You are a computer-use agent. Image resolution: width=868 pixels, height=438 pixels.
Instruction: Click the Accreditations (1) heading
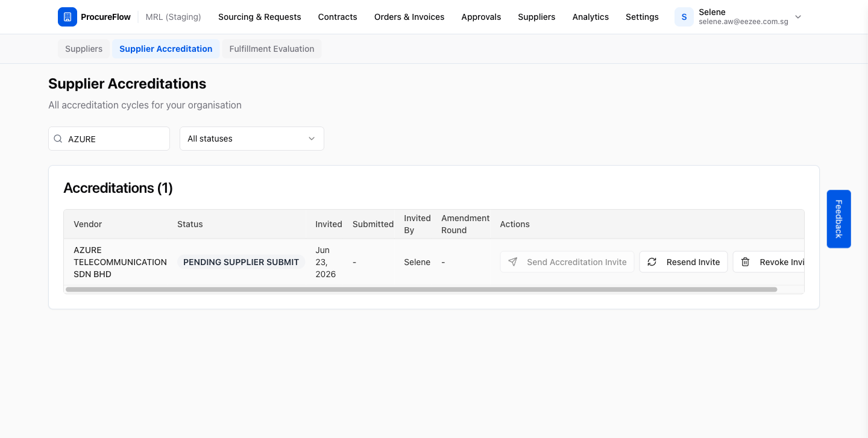[x=118, y=188]
